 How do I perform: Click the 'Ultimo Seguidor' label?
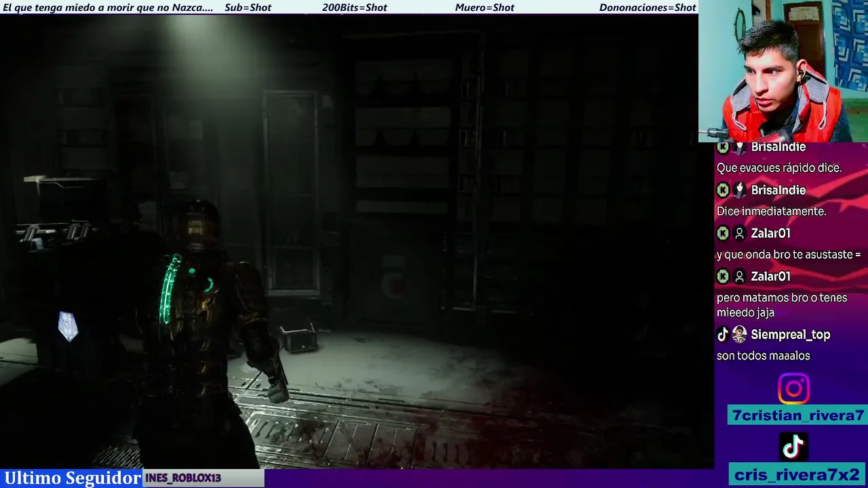pos(73,478)
